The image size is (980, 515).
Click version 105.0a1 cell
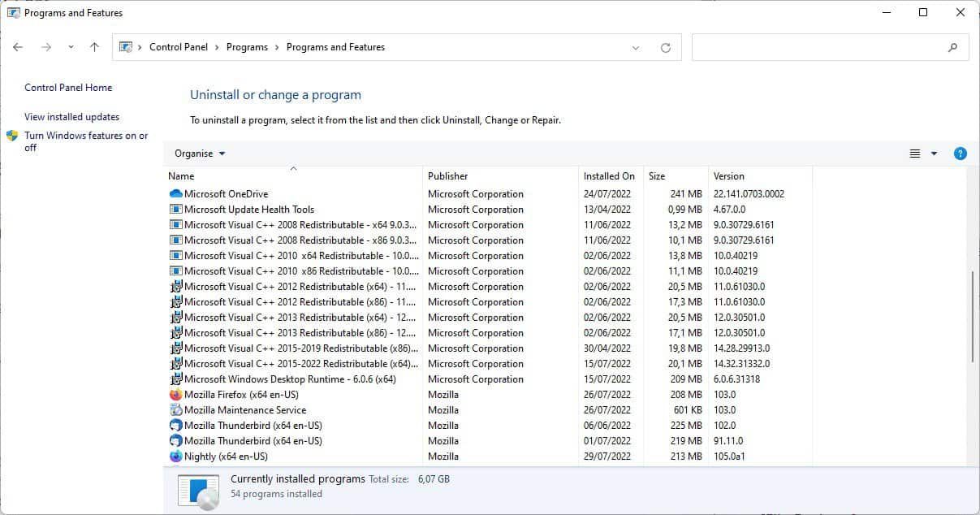729,457
